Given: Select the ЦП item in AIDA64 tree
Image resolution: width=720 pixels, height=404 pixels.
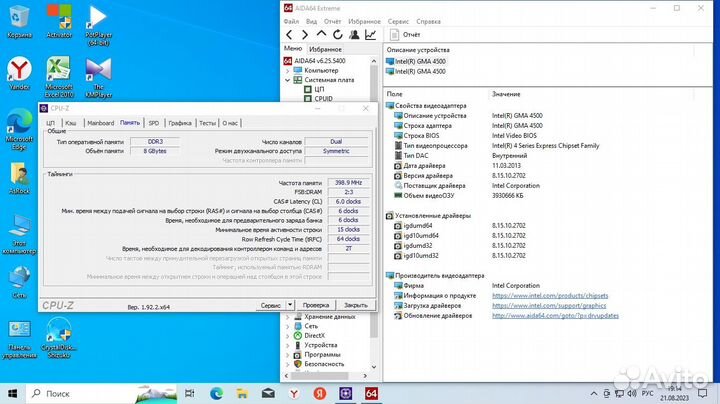Looking at the screenshot, I should [x=315, y=89].
